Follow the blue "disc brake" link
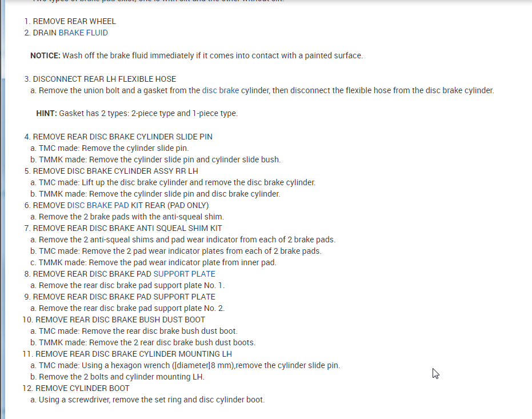Screen dimensions: 532x419 click(220, 90)
